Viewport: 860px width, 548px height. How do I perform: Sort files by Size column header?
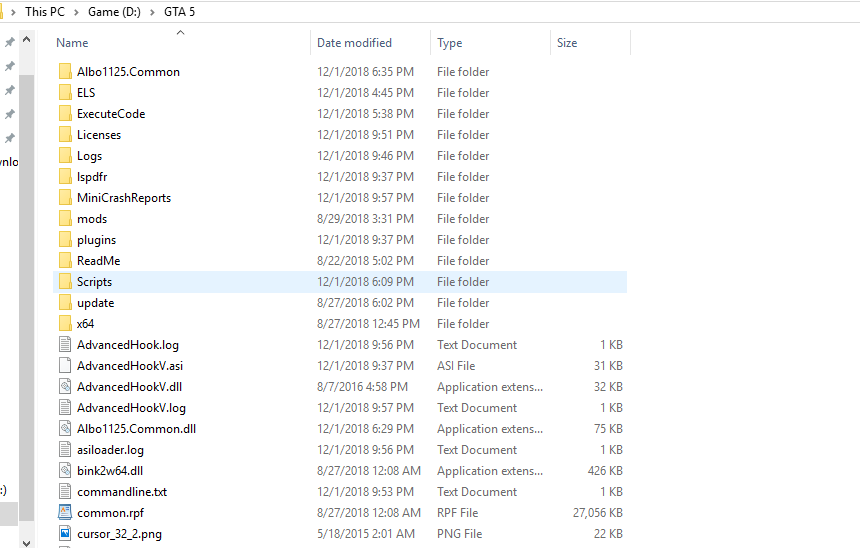pyautogui.click(x=567, y=43)
